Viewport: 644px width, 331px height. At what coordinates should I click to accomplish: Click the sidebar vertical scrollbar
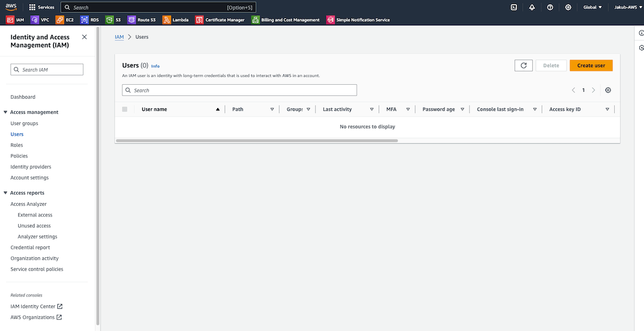tap(98, 175)
